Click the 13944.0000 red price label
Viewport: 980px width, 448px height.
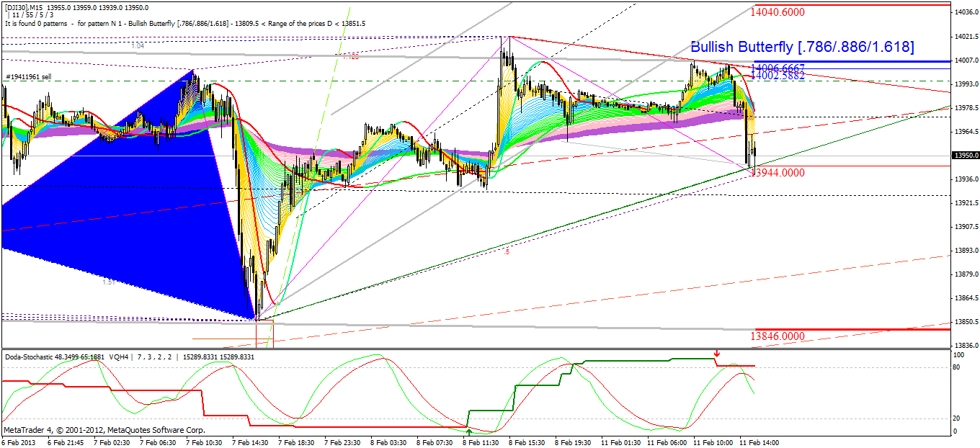[x=777, y=173]
